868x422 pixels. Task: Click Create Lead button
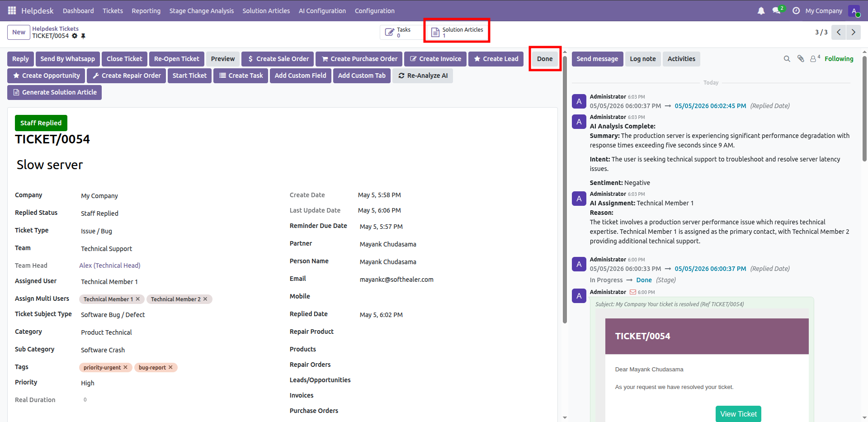(496, 59)
